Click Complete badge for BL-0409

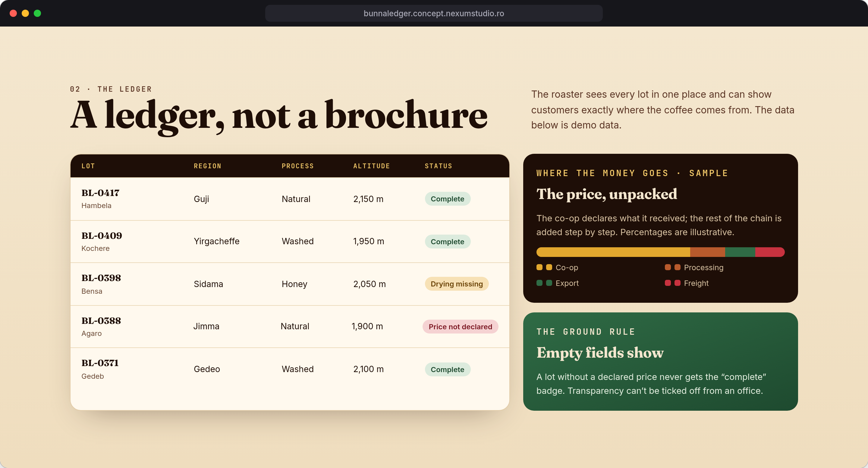[447, 242]
